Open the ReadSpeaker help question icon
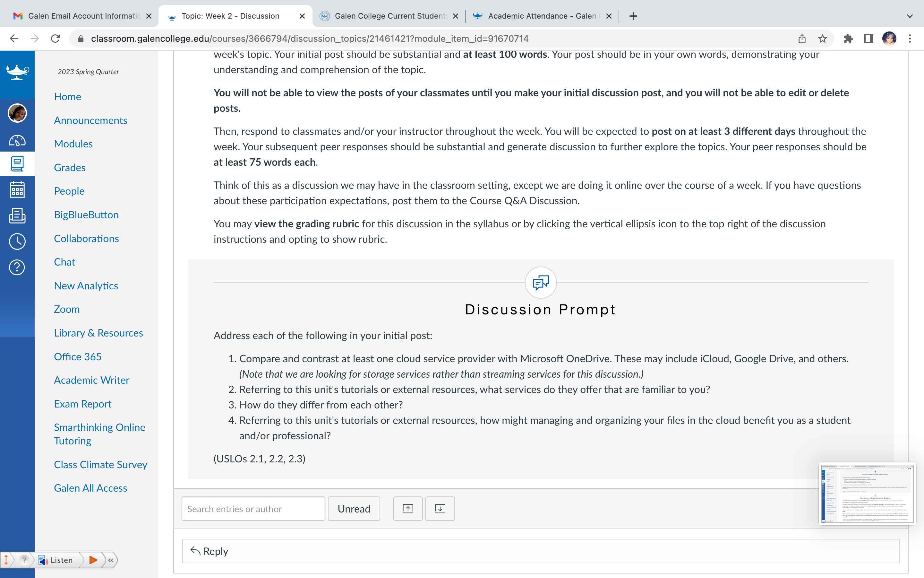This screenshot has width=924, height=578. [24, 560]
